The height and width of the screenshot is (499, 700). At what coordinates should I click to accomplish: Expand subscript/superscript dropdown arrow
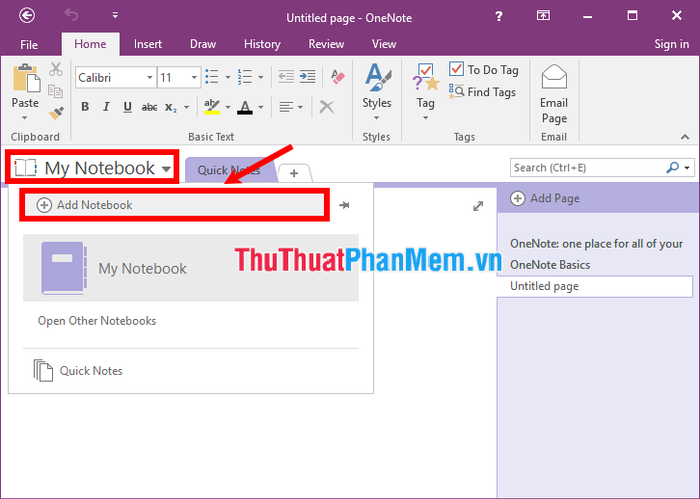(187, 107)
